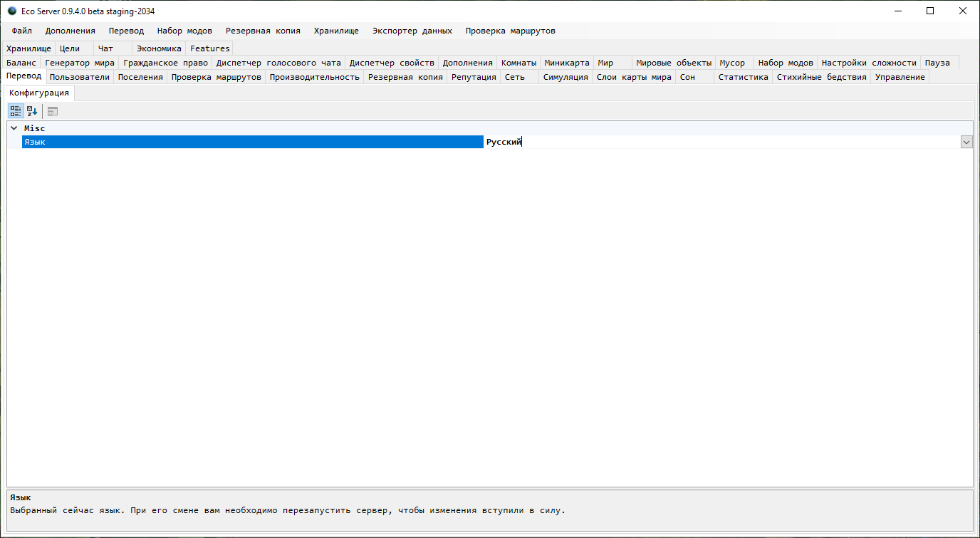The width and height of the screenshot is (980, 538).
Task: Switch to the Чат tab
Action: coord(113,48)
